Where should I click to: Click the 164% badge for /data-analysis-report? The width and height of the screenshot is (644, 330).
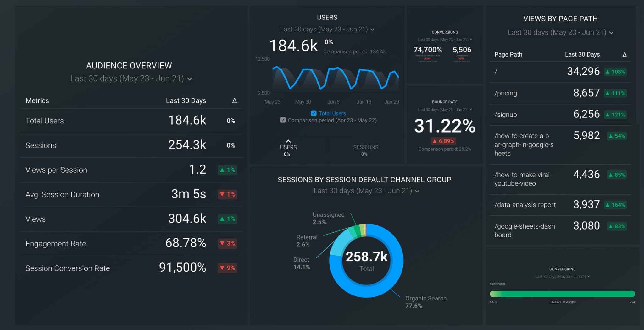point(615,205)
